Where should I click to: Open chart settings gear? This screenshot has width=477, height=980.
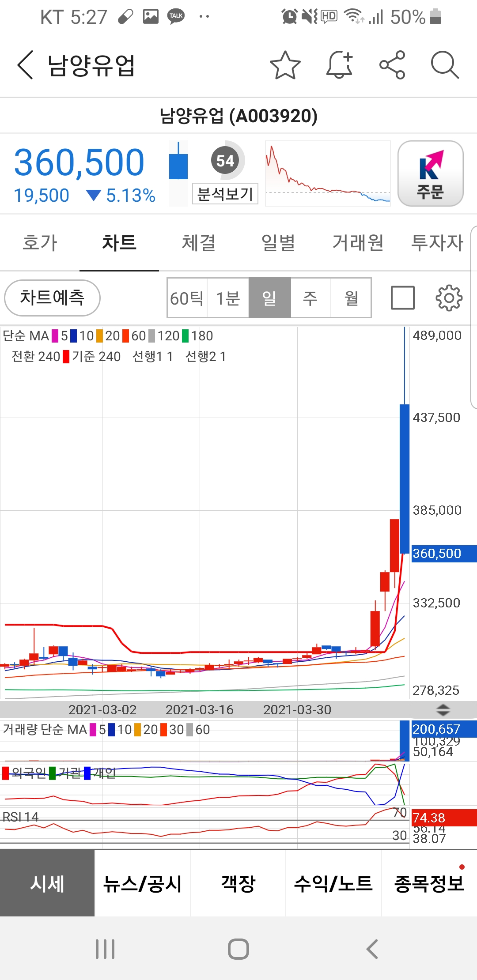point(449,298)
